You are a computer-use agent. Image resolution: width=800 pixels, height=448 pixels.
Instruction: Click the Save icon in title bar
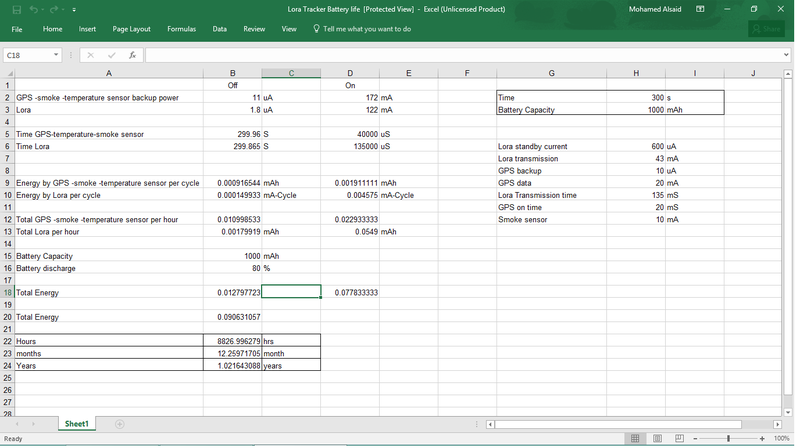click(x=15, y=9)
